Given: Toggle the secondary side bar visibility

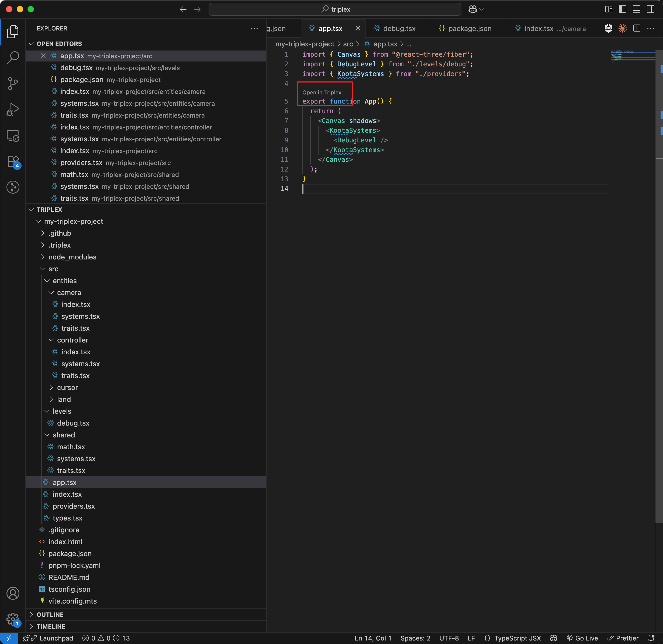Looking at the screenshot, I should 651,9.
